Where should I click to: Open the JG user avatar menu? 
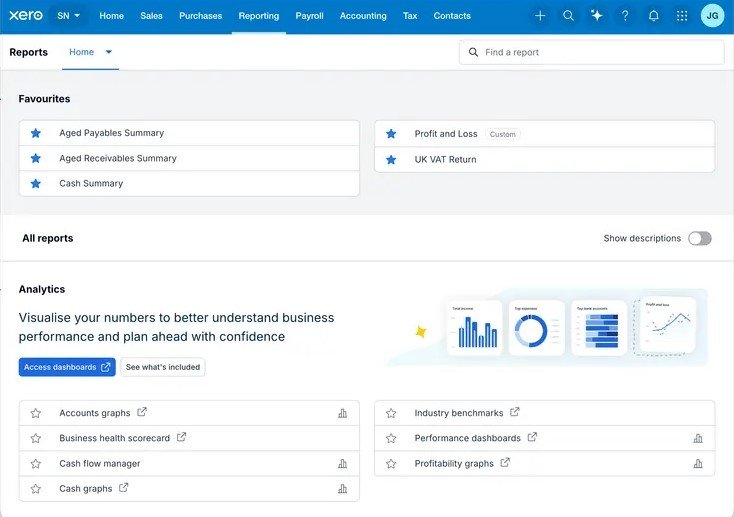(712, 15)
